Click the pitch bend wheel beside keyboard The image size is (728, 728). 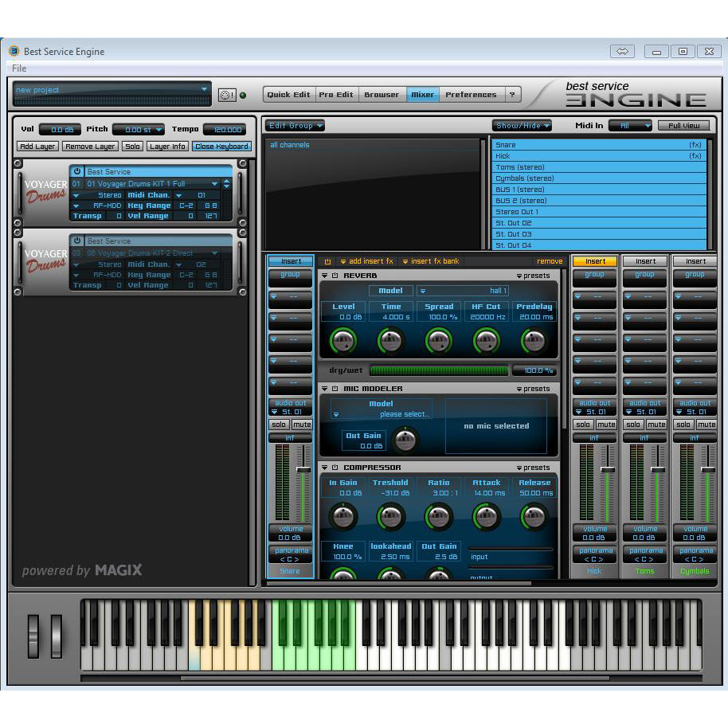coord(33,636)
